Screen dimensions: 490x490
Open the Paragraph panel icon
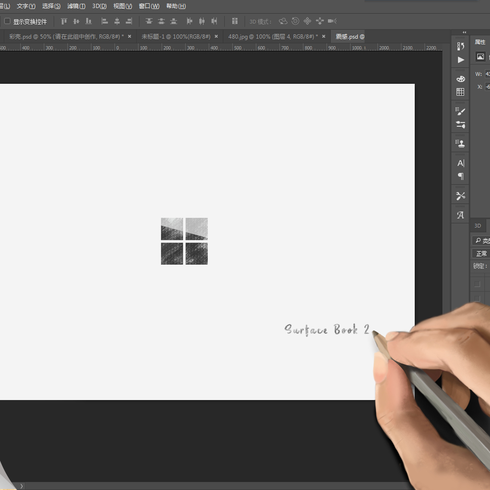460,176
